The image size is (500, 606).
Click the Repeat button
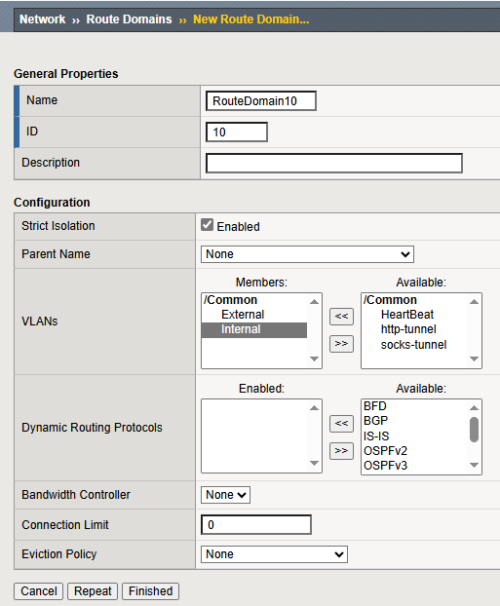click(x=93, y=591)
